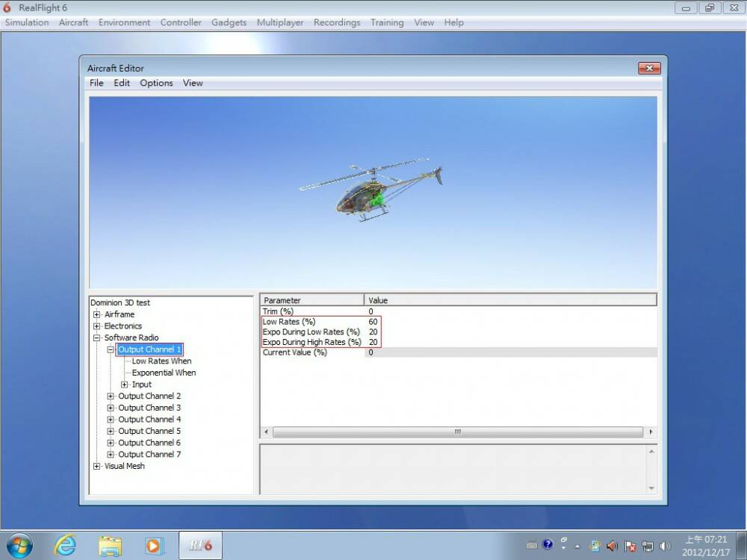Open Aircraft Editor Edit menu

pyautogui.click(x=122, y=83)
